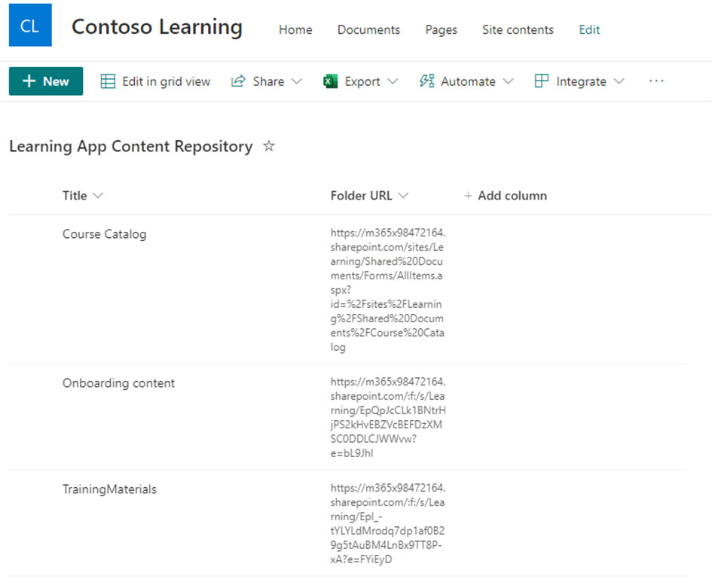Go to the Documents navigation item

tap(368, 30)
